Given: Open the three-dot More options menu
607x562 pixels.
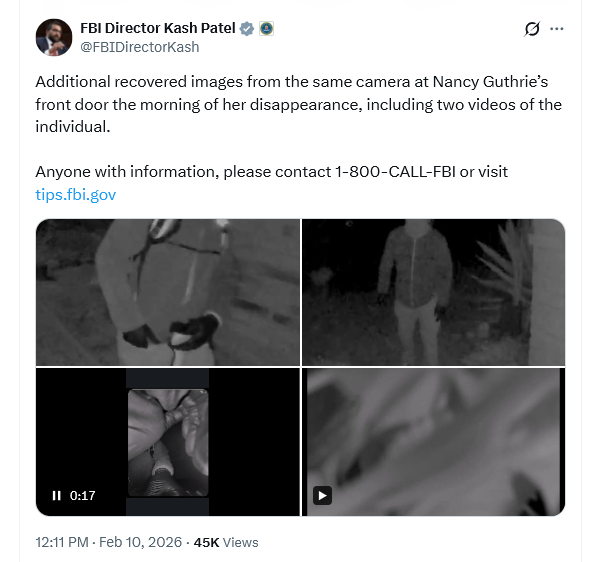Looking at the screenshot, I should pyautogui.click(x=558, y=29).
